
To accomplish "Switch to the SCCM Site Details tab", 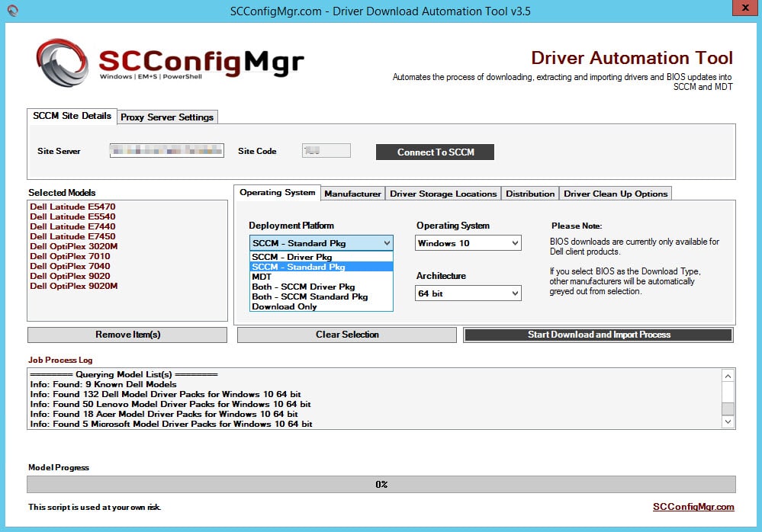I will pos(72,116).
